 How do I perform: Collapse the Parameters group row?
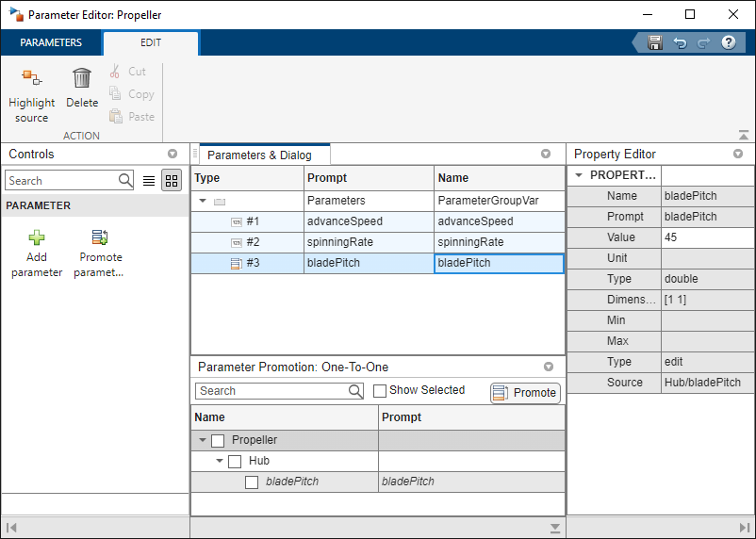coord(203,201)
